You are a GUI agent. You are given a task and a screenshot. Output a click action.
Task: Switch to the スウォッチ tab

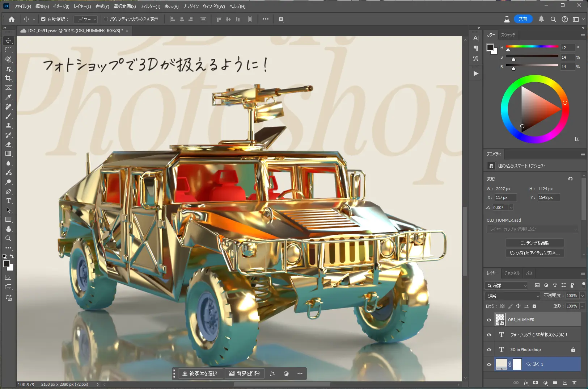coord(508,35)
